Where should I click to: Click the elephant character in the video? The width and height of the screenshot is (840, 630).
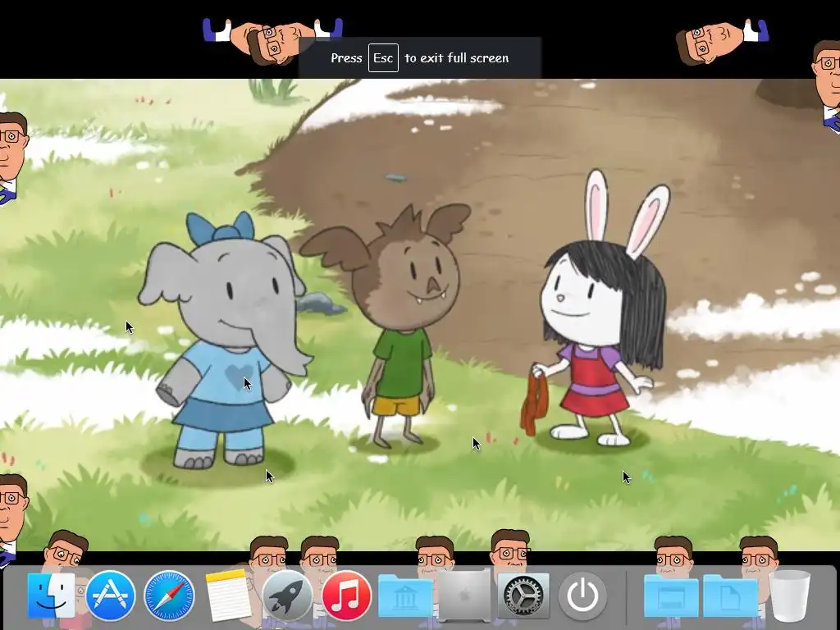225,340
